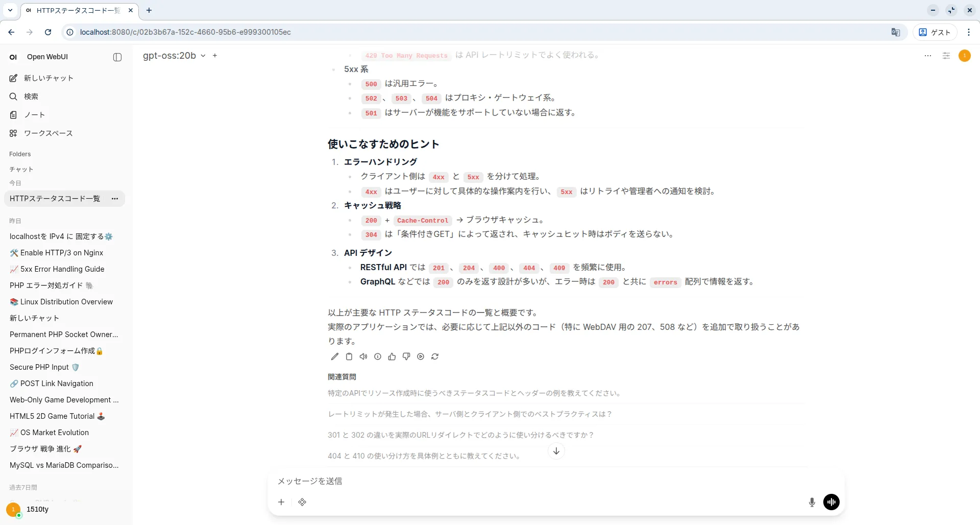980x525 pixels.
Task: Open the 'Secure PHP Input' chat
Action: pyautogui.click(x=64, y=367)
